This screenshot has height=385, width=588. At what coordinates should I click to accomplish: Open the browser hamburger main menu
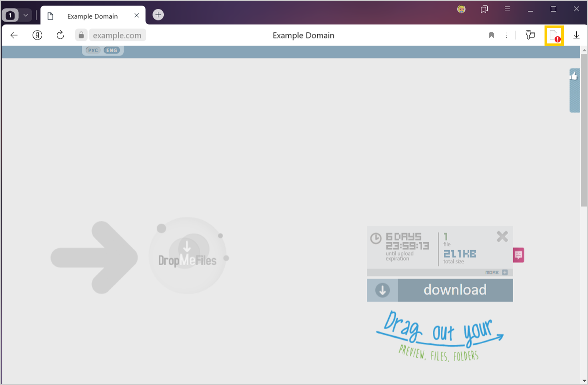(x=507, y=9)
